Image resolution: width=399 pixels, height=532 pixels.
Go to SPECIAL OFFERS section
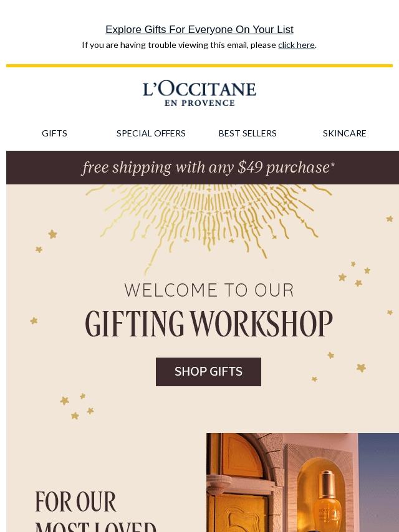(x=151, y=133)
